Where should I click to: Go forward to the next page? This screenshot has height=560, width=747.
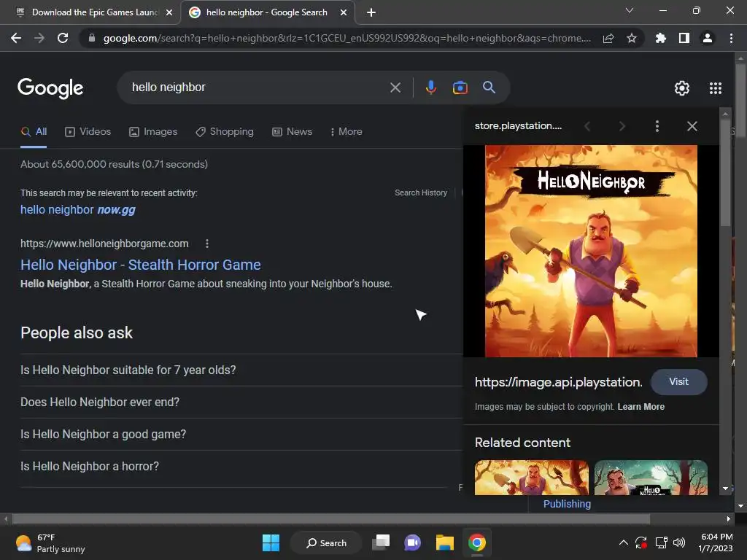pos(39,38)
